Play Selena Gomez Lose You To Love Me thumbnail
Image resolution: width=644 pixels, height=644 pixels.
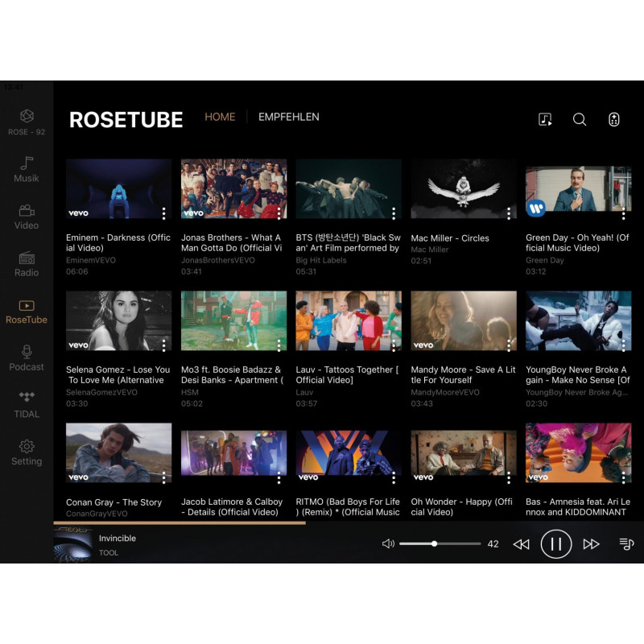click(x=118, y=320)
